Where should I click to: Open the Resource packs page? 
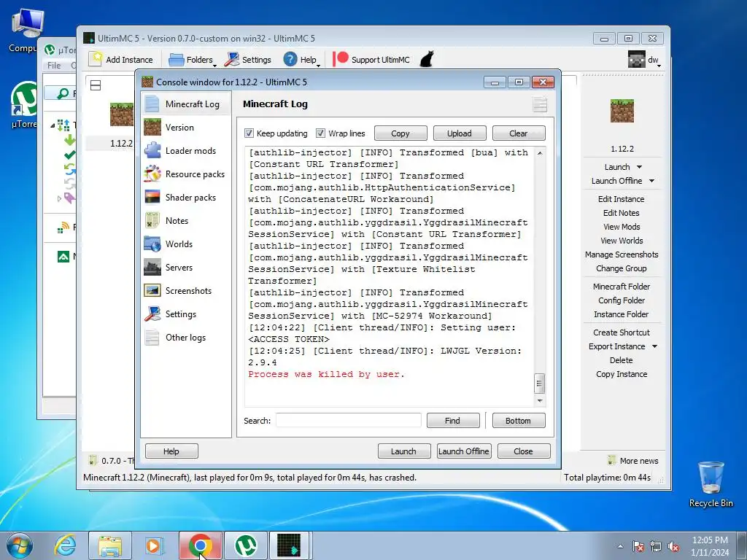coord(186,174)
